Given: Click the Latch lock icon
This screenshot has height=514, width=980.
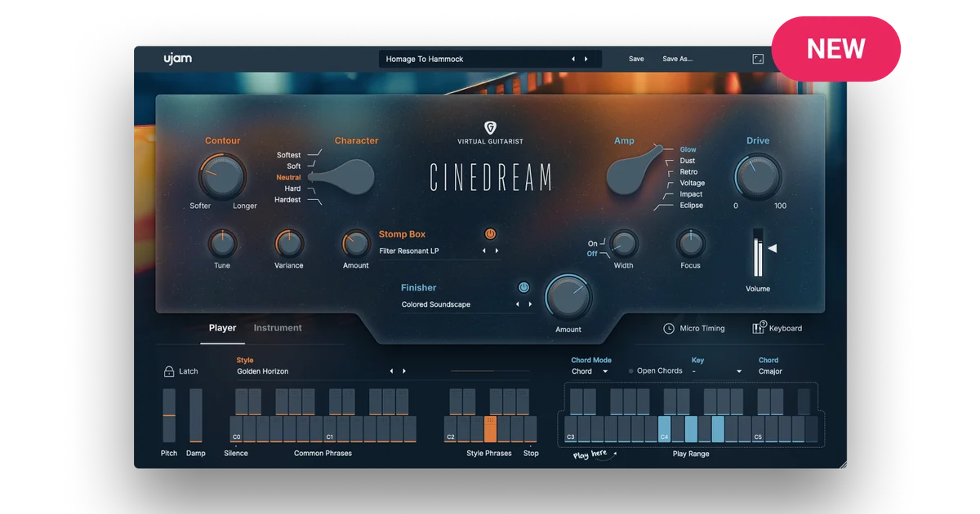Looking at the screenshot, I should [x=169, y=371].
